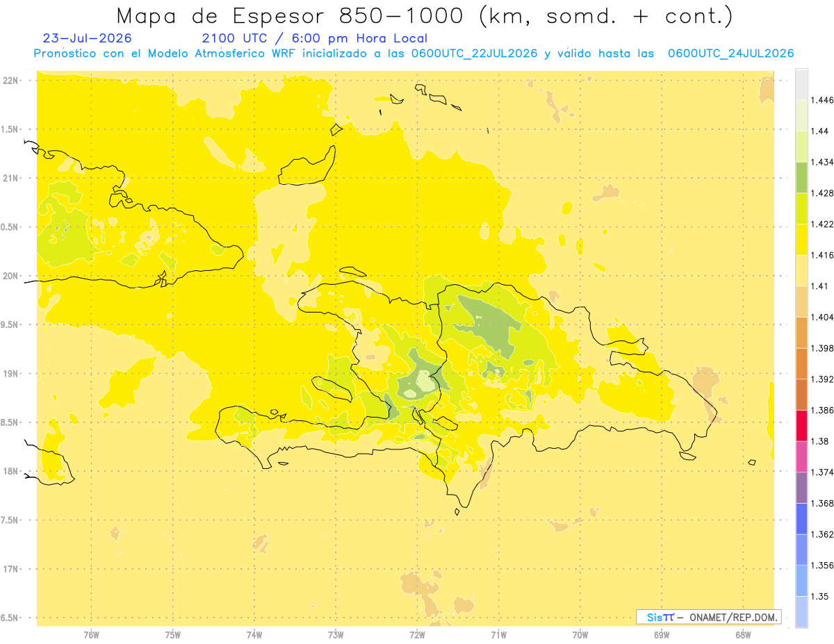
Task: Click the 75W longitude axis label
Action: [x=173, y=636]
